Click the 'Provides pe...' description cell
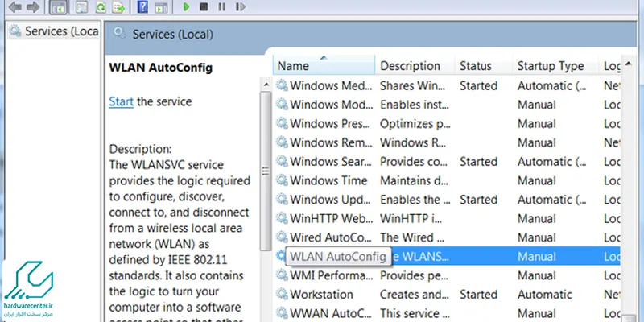The image size is (644, 322). tap(414, 275)
